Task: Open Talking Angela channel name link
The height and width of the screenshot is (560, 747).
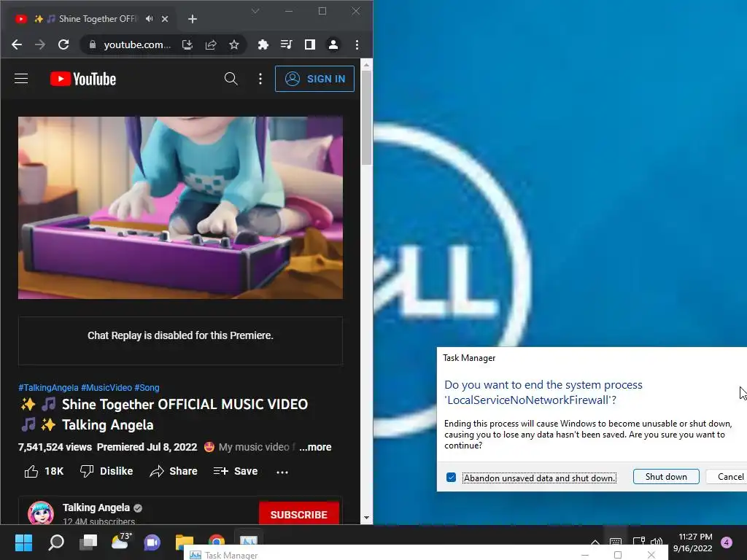Action: [x=96, y=507]
